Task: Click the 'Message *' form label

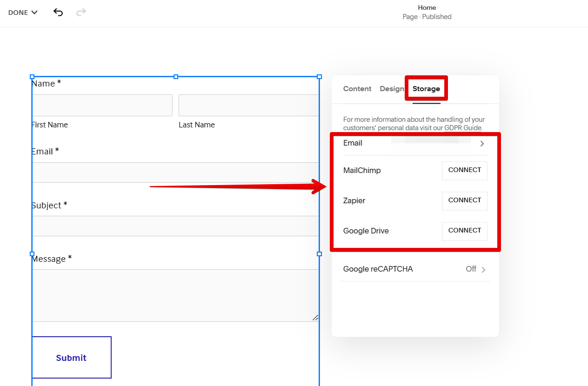Action: pyautogui.click(x=52, y=259)
